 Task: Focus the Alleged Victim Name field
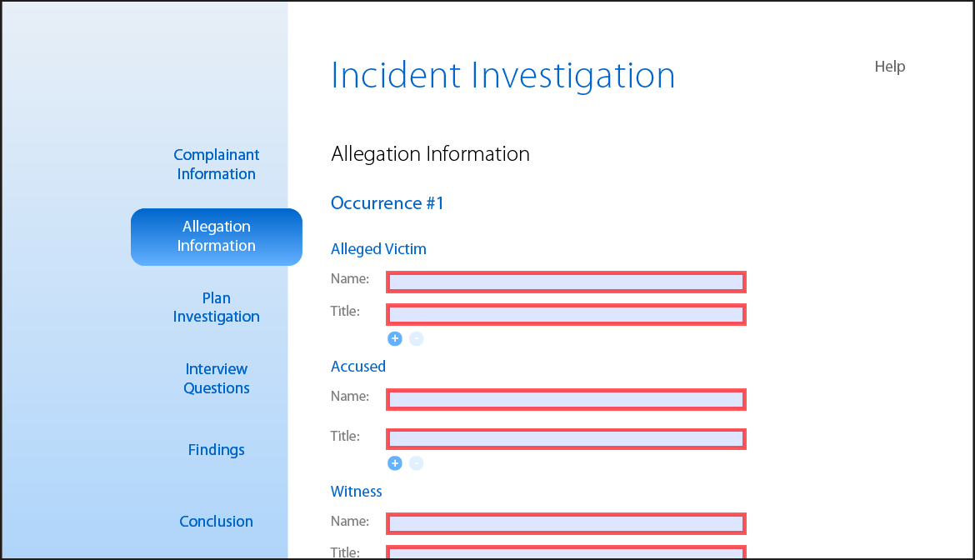pyautogui.click(x=566, y=282)
